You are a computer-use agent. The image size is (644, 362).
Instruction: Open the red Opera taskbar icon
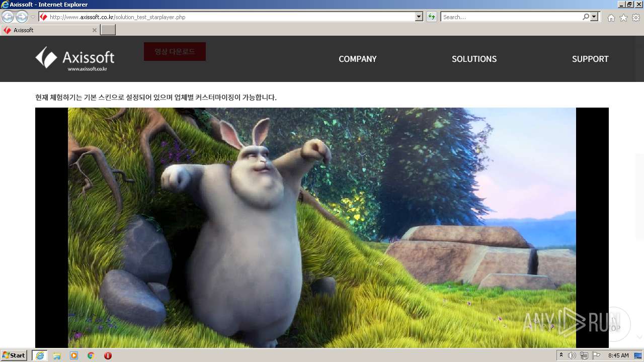pos(108,355)
